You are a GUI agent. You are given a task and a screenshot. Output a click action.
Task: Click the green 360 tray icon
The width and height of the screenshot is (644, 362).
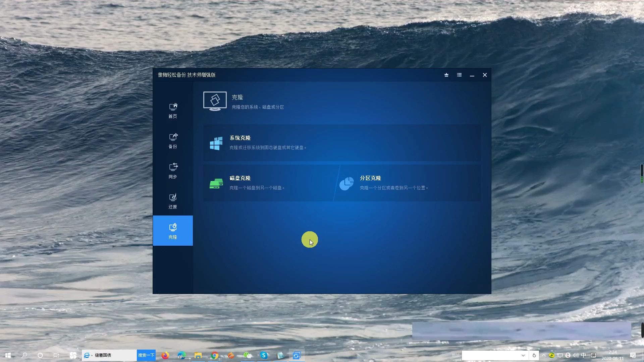tap(551, 355)
